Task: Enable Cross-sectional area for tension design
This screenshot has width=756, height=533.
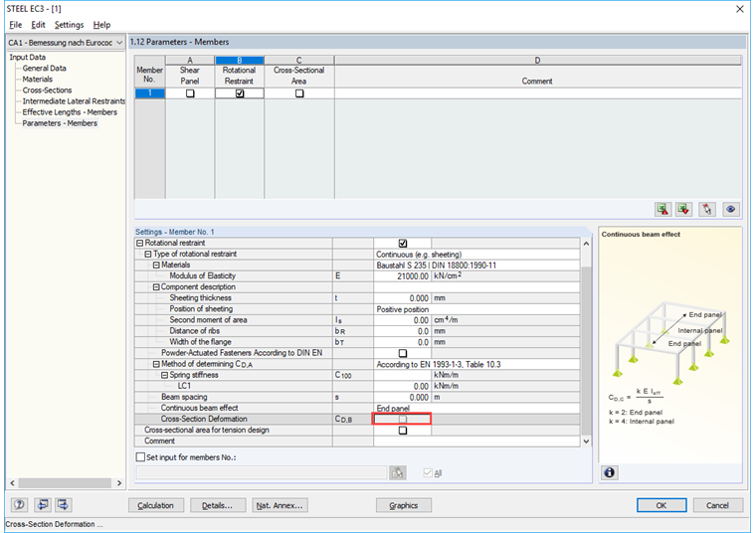Action: click(403, 431)
